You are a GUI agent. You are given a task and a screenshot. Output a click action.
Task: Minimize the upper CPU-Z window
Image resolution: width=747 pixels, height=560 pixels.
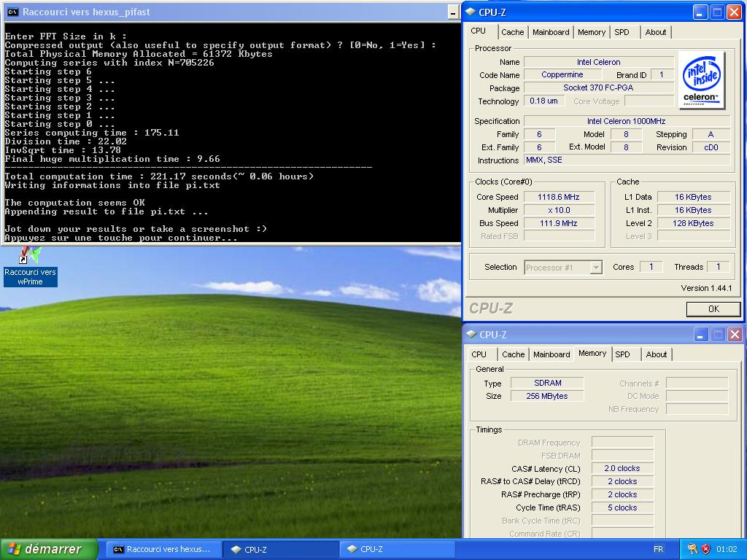click(x=700, y=12)
